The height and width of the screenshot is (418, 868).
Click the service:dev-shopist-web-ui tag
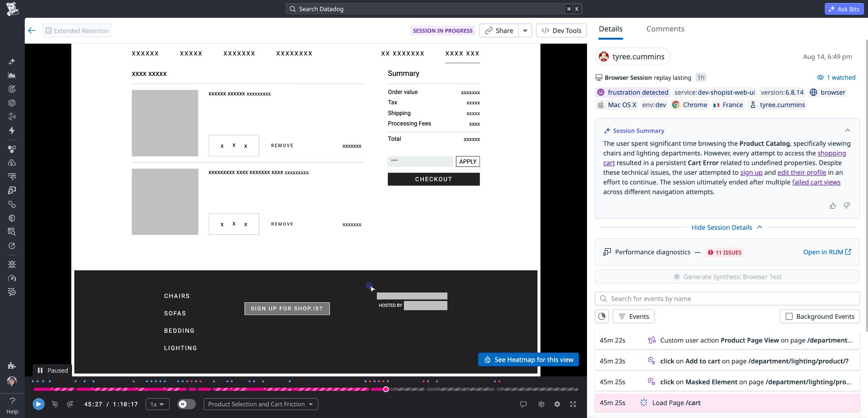[x=714, y=92]
